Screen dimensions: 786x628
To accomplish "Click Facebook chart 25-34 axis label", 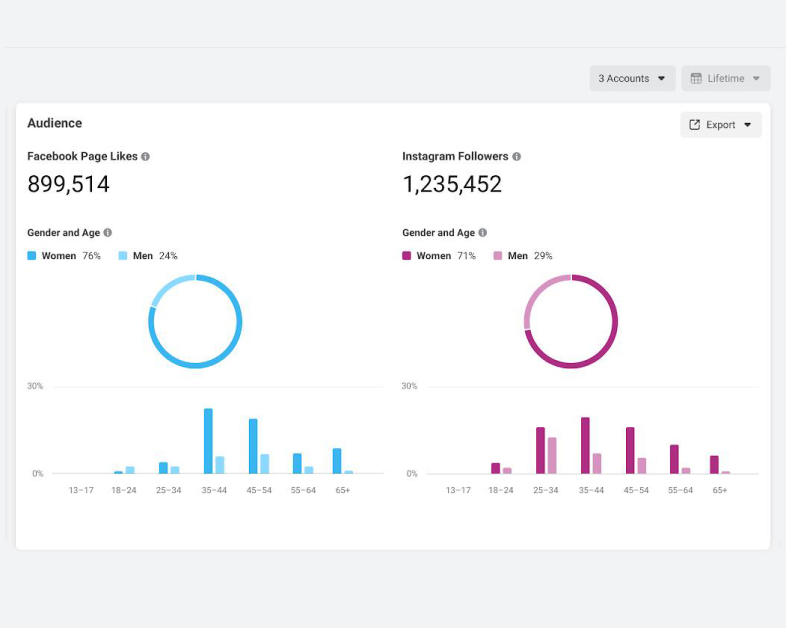I will point(168,490).
